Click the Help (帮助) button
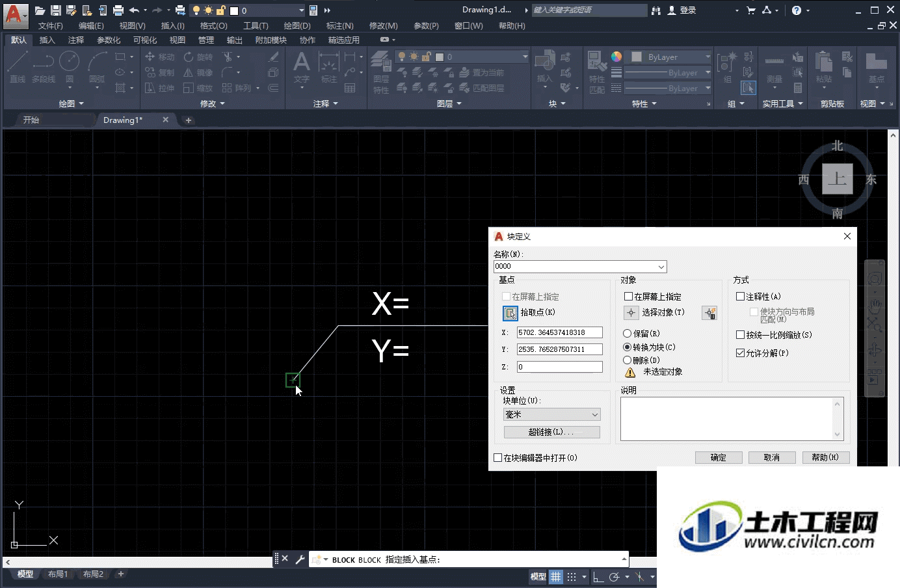 825,457
